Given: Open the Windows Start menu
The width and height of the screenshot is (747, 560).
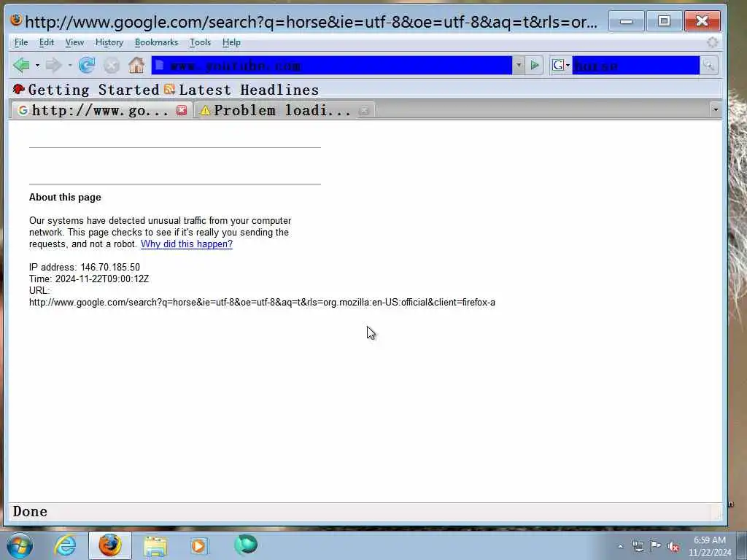Looking at the screenshot, I should (20, 545).
